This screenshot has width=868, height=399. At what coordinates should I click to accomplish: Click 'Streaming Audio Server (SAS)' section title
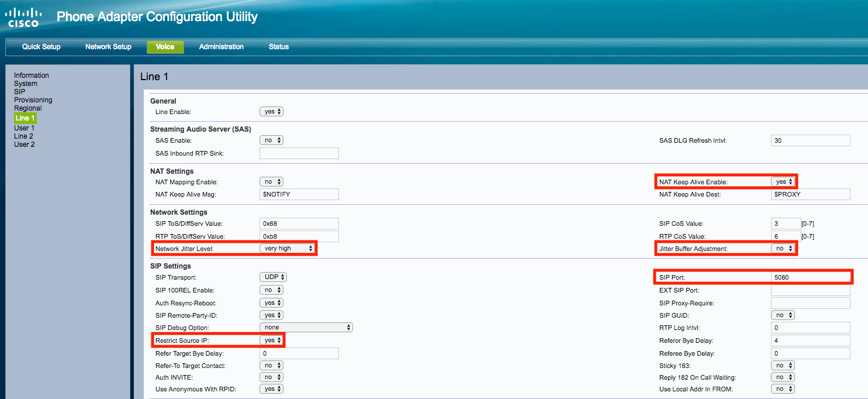point(200,129)
